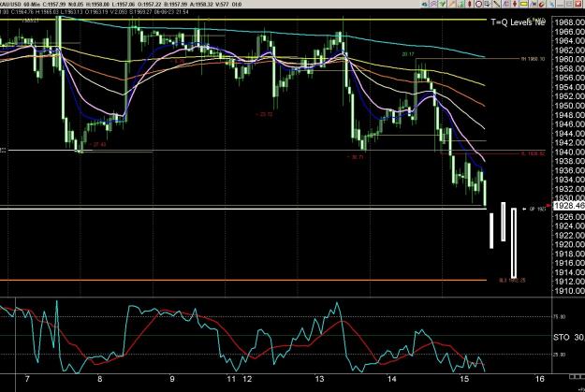The width and height of the screenshot is (585, 392).
Task: Click the red RL level label near 1940
Action: point(534,153)
